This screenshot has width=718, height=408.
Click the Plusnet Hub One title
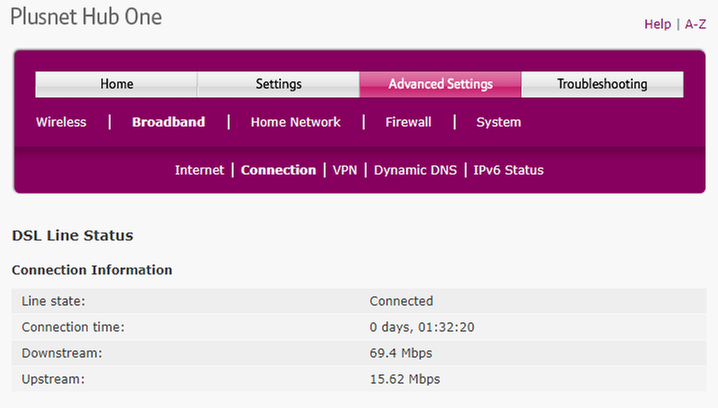(85, 18)
